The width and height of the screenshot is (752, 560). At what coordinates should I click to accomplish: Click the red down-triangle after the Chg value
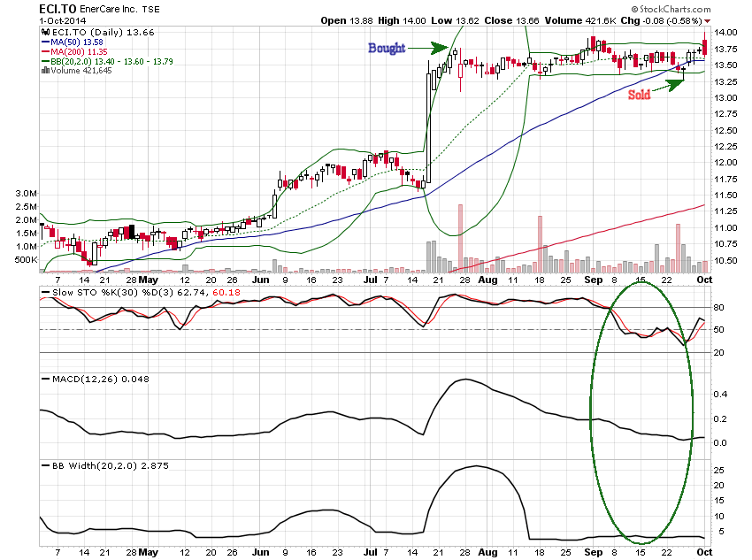click(708, 21)
